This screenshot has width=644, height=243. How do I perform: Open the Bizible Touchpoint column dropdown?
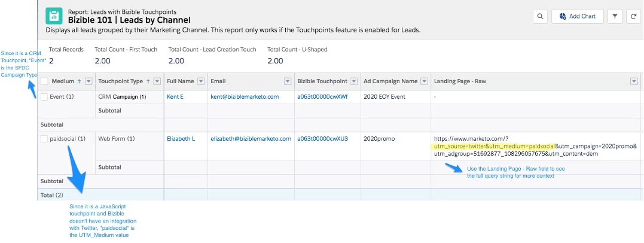coord(353,81)
